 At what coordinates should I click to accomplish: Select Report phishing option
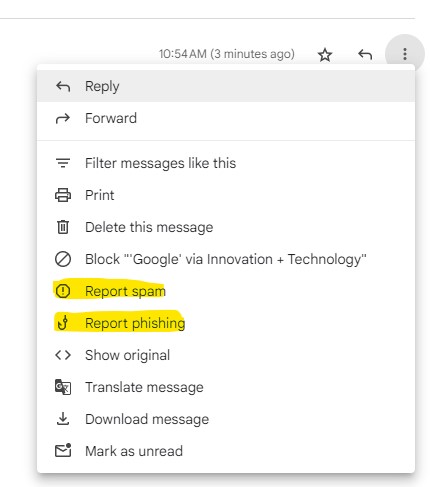coord(226,323)
